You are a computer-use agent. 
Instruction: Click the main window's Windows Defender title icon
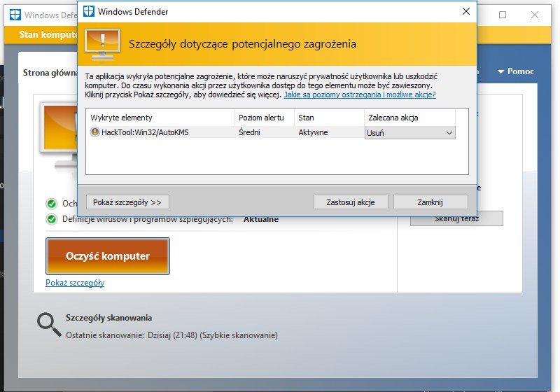15,15
